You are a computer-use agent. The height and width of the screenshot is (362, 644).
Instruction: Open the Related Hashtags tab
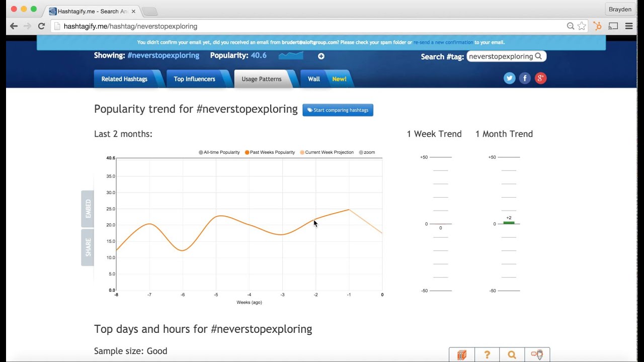point(125,79)
